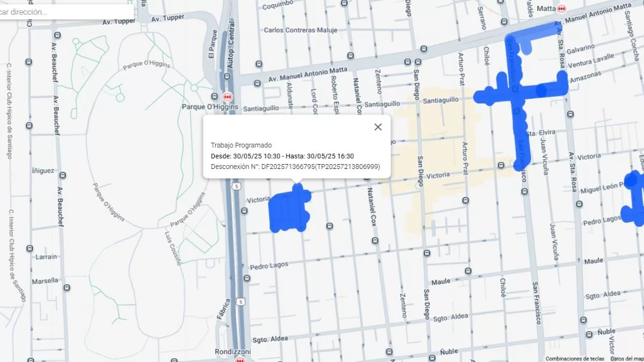Select the Parque O'Higgins metro station icon

click(x=228, y=97)
